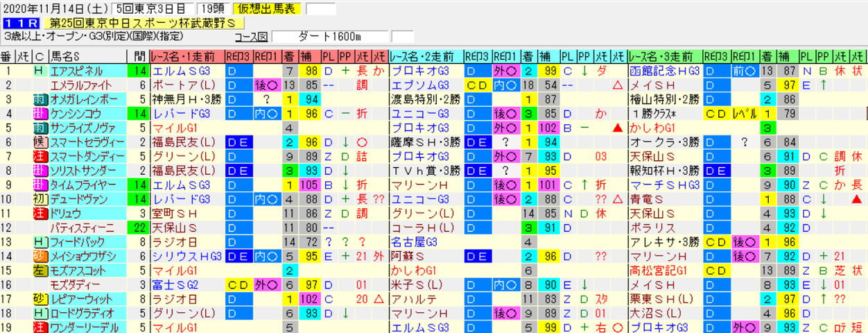Click the 掛 badge beside ソリストサンダー
Screen dimensions: 868x333
(40, 170)
